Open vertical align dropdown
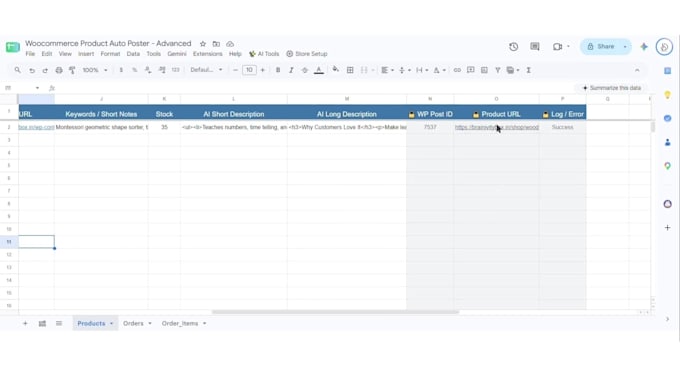This screenshot has width=680, height=383. point(404,70)
